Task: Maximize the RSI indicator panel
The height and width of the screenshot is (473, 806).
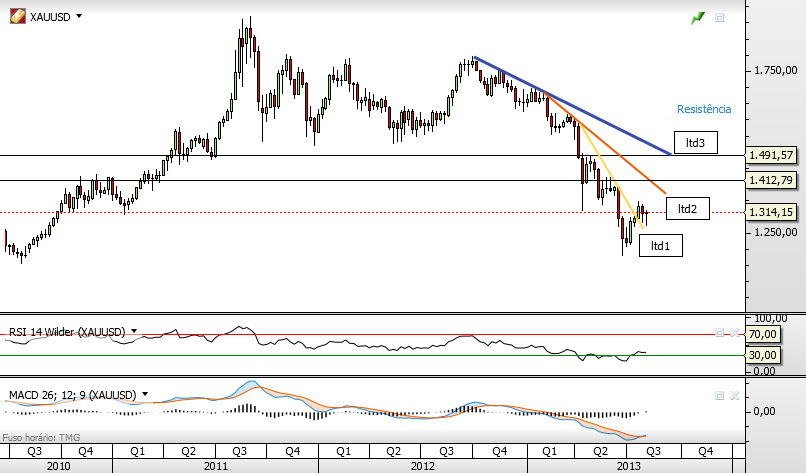Action: [720, 333]
